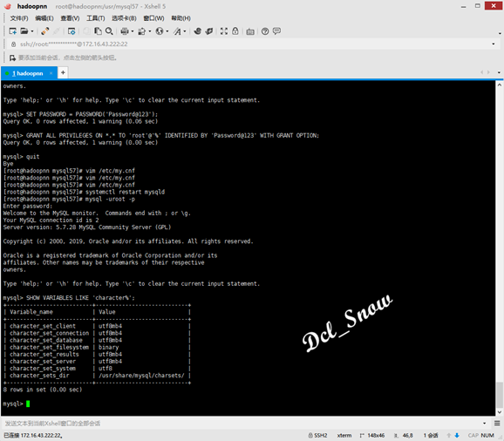
Task: Close the hadoopnn tab with its x
Action: click(51, 73)
